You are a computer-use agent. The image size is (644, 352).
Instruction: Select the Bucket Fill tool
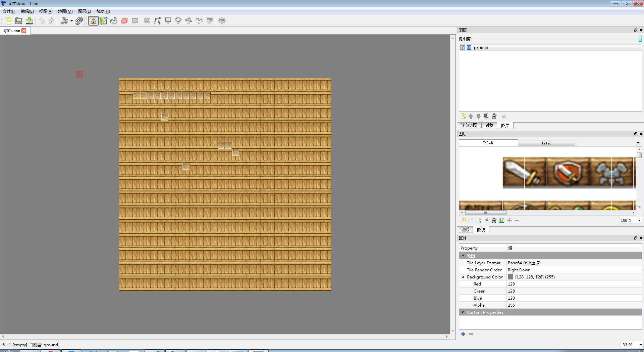point(114,21)
